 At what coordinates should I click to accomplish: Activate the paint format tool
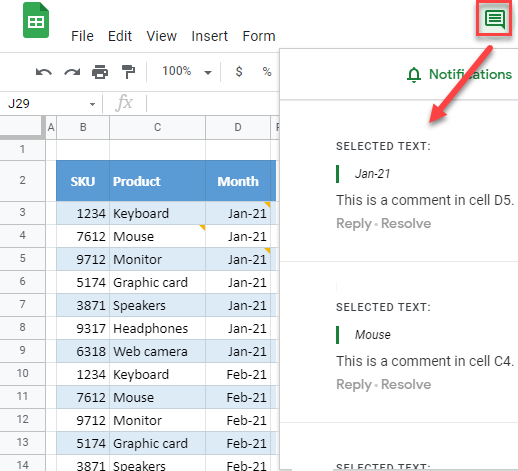click(128, 72)
